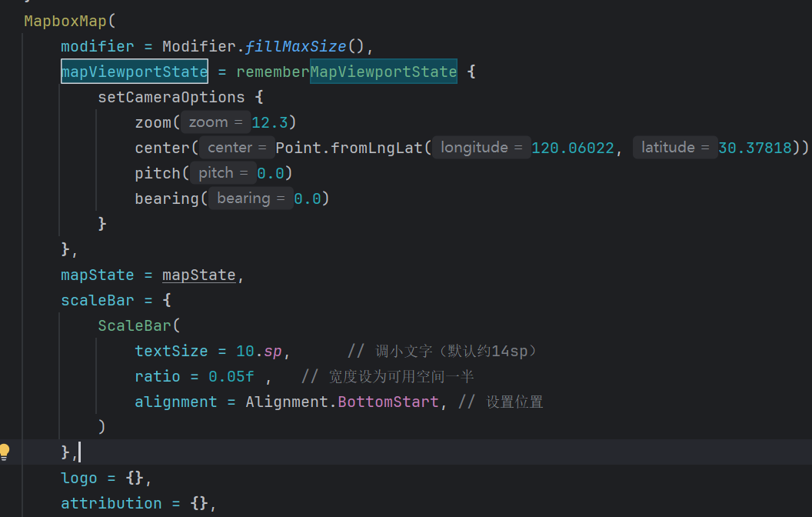
Task: Click the ratio value 0.05f
Action: point(231,376)
